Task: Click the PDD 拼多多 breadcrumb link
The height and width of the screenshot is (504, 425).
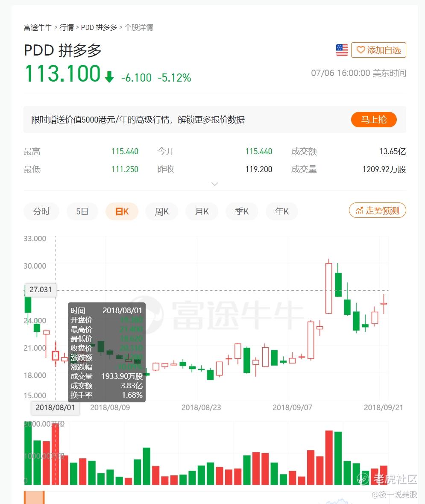Action: coord(99,27)
